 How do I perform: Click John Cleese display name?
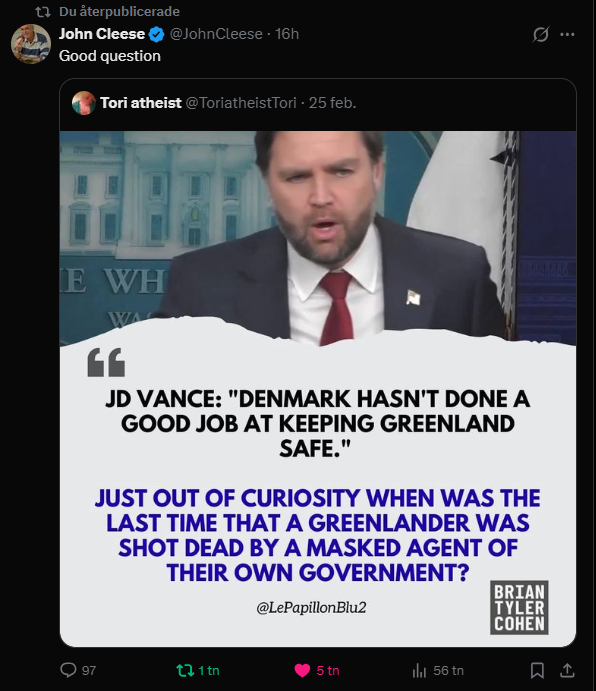point(102,34)
